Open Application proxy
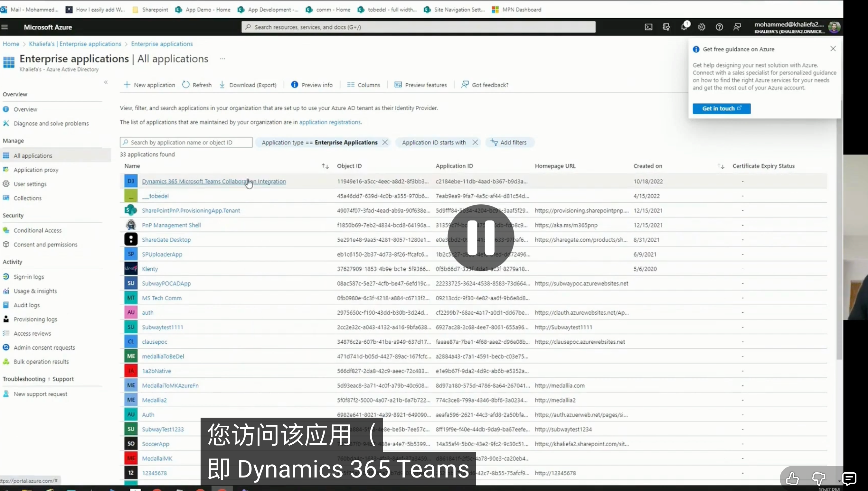Viewport: 868px width, 491px height. pos(36,170)
